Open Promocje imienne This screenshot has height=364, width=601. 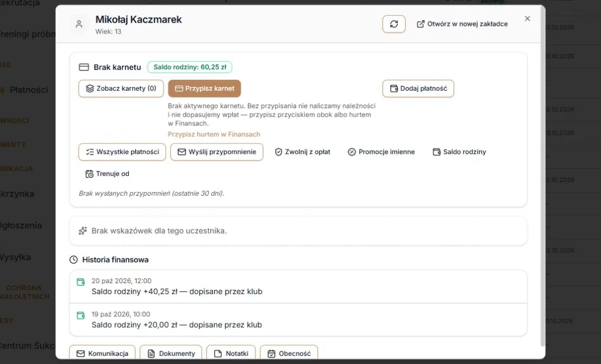coord(381,152)
